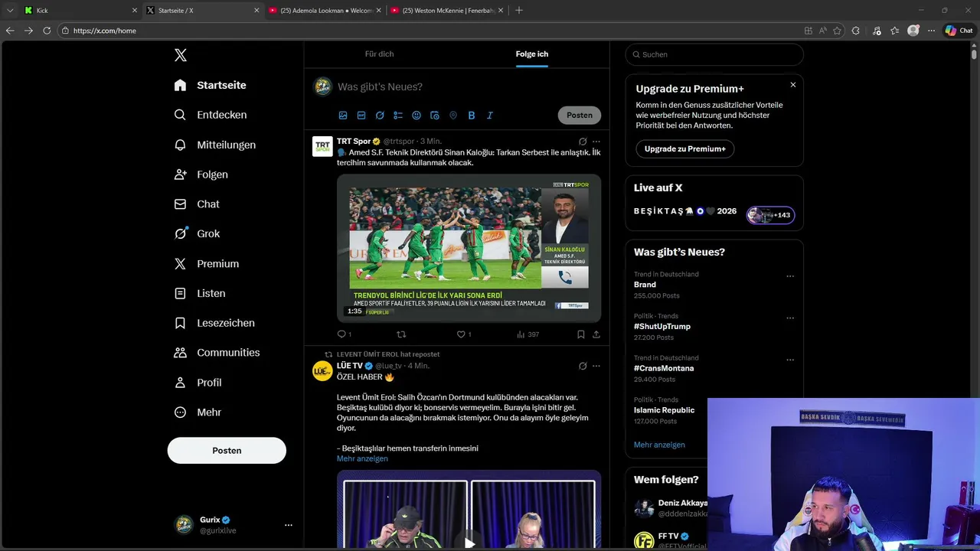Toggle italic formatting in composer

(490, 116)
